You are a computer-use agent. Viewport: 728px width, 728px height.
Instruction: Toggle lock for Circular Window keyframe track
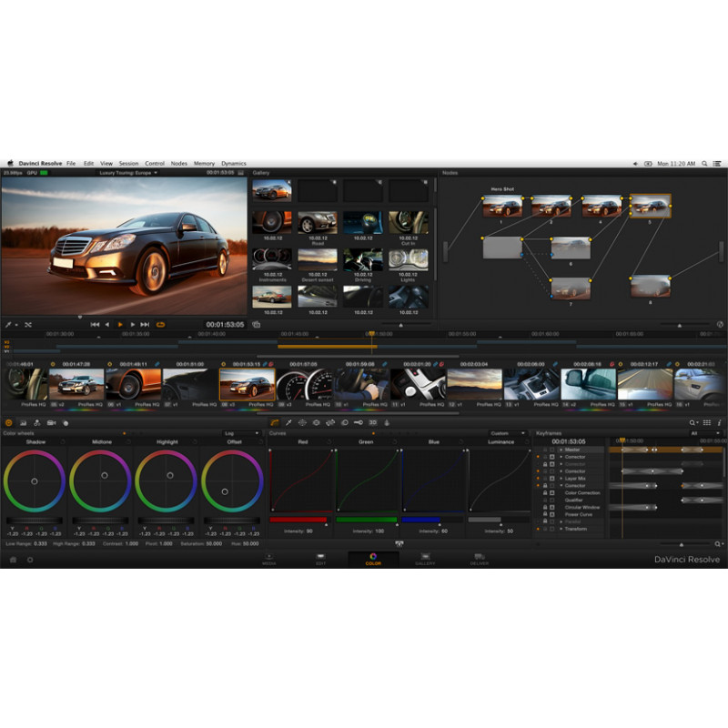point(545,507)
